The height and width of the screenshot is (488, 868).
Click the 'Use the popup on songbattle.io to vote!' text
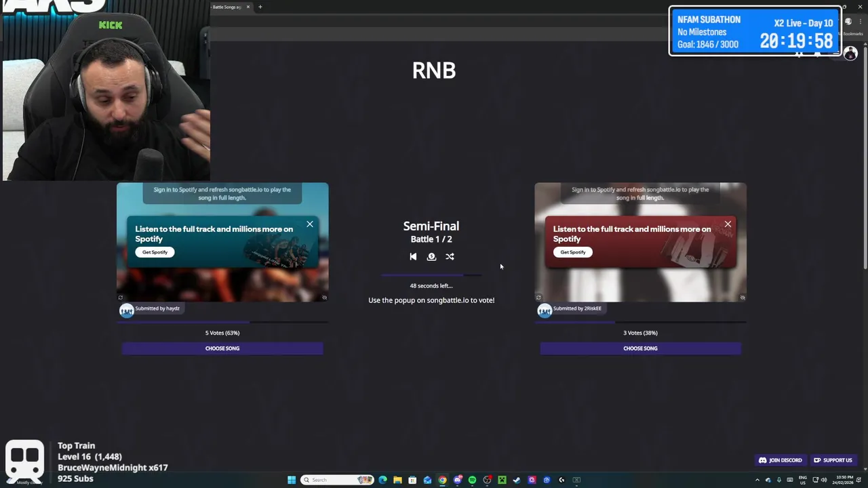[x=431, y=300]
